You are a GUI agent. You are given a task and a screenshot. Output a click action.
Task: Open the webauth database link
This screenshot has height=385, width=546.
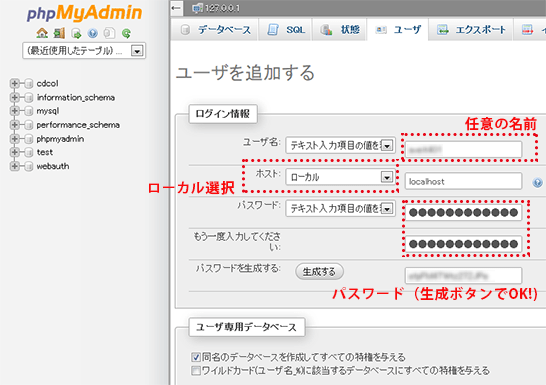[53, 166]
